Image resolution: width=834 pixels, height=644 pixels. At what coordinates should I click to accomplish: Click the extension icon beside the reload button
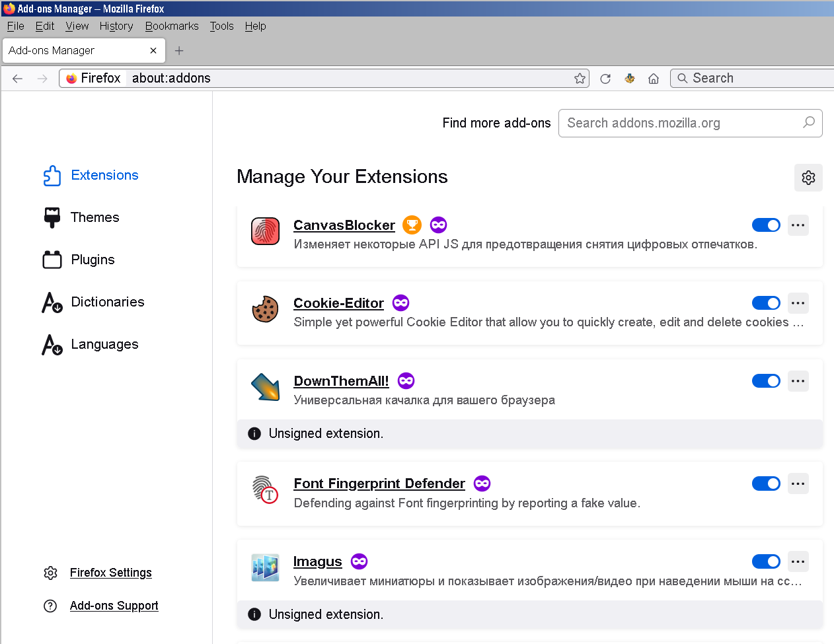pyautogui.click(x=629, y=79)
